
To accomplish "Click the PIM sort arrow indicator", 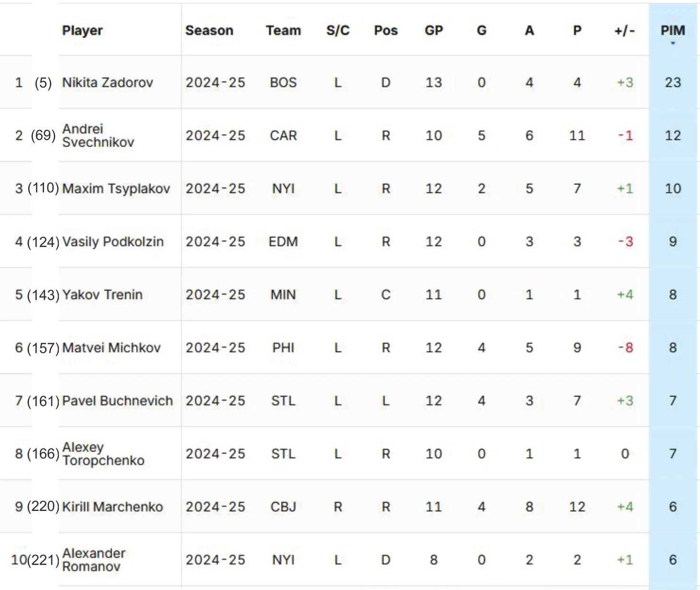I will pyautogui.click(x=673, y=43).
